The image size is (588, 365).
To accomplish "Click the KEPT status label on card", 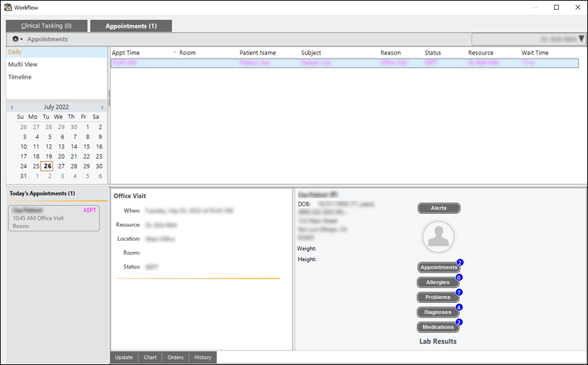I will pyautogui.click(x=90, y=210).
